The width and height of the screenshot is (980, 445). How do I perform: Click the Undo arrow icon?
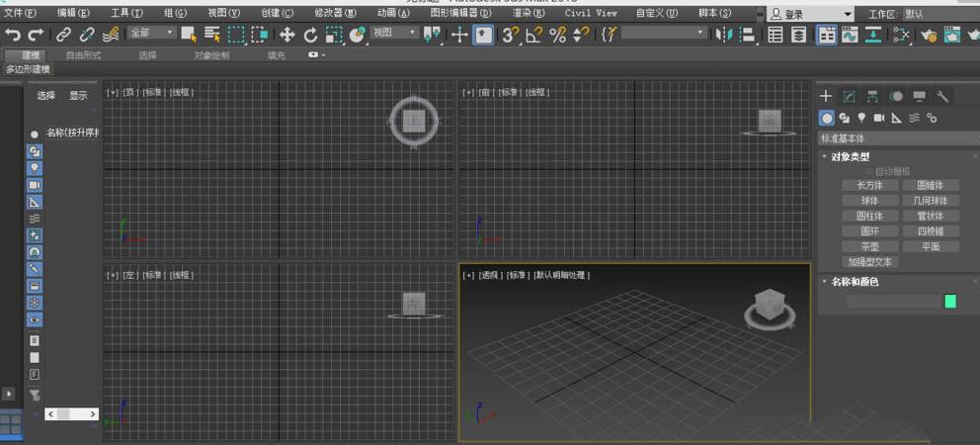12,35
